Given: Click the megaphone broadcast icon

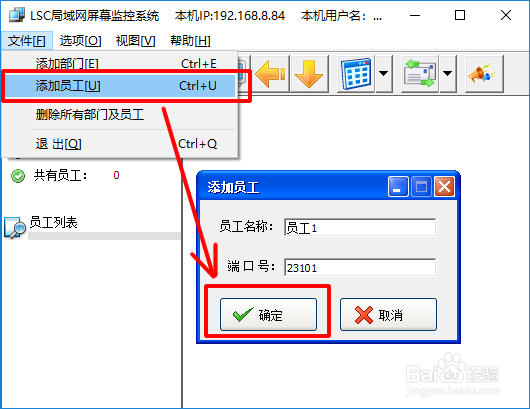Looking at the screenshot, I should (484, 74).
